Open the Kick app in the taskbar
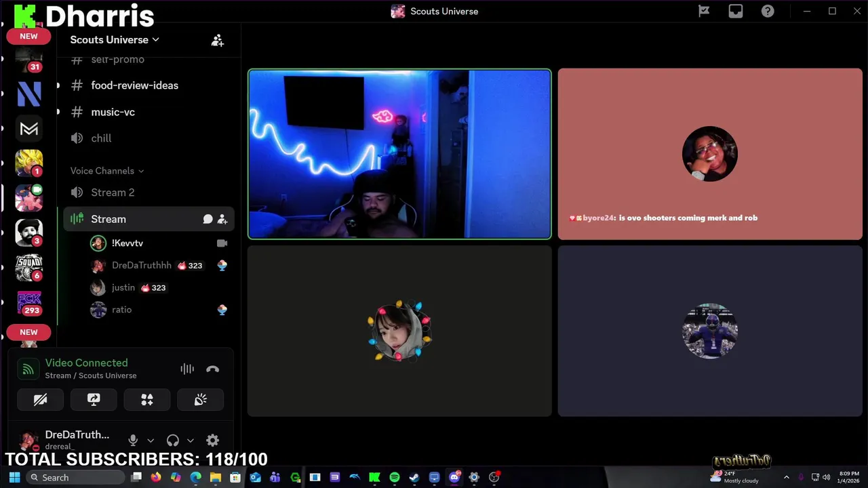 [x=374, y=477]
